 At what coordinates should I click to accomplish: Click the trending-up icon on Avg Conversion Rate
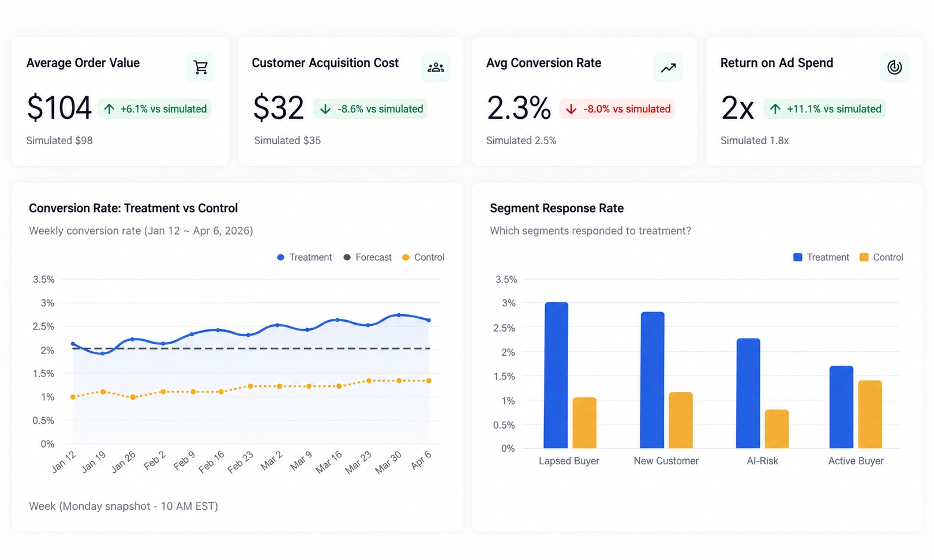tap(668, 67)
